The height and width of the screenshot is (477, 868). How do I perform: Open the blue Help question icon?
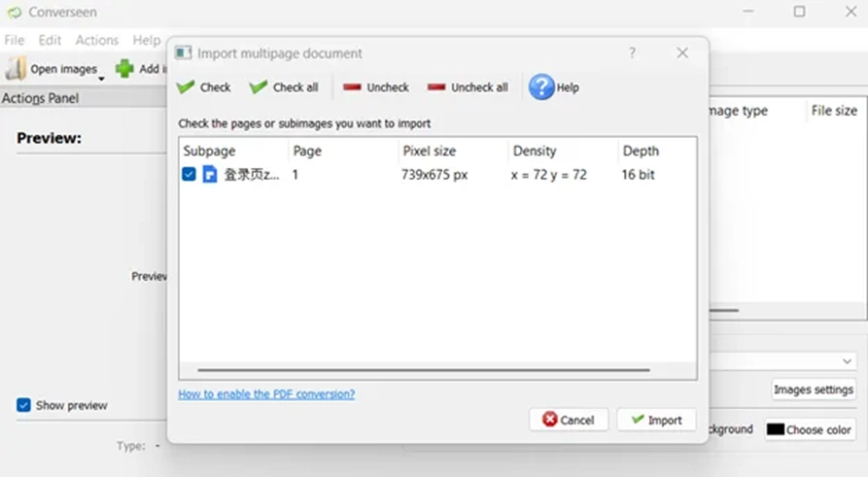[541, 86]
